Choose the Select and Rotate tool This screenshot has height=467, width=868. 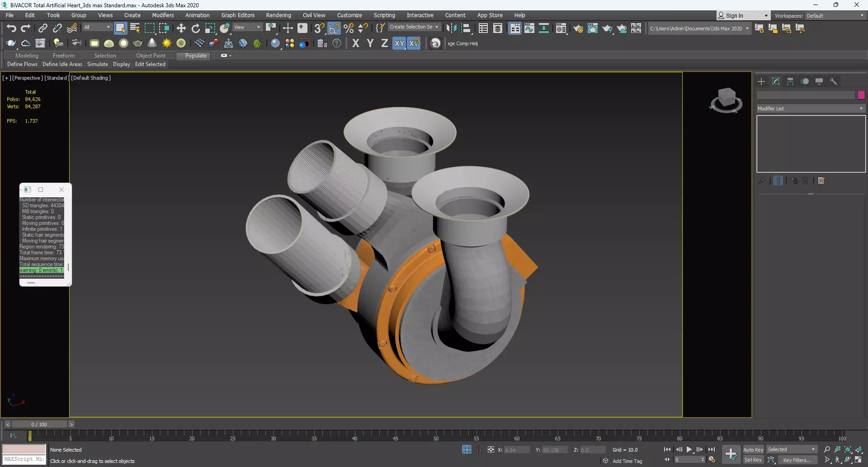[196, 28]
